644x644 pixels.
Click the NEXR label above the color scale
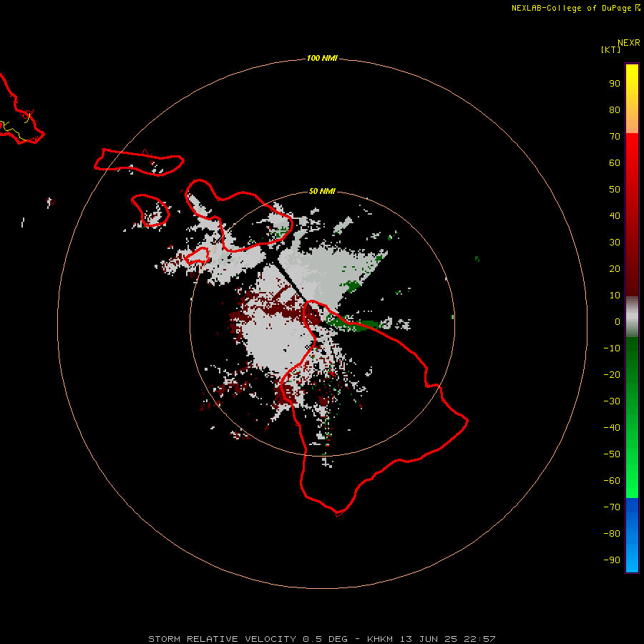pos(629,43)
